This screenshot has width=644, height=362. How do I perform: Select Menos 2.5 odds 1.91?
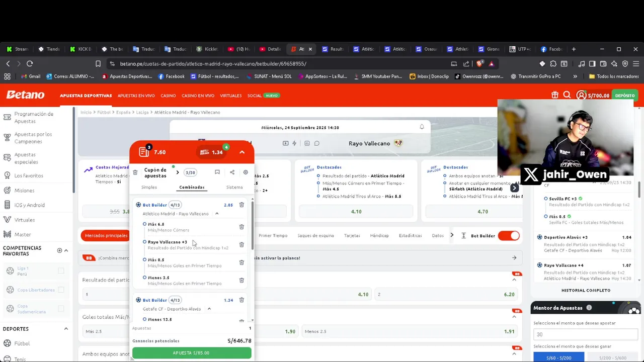point(410,331)
